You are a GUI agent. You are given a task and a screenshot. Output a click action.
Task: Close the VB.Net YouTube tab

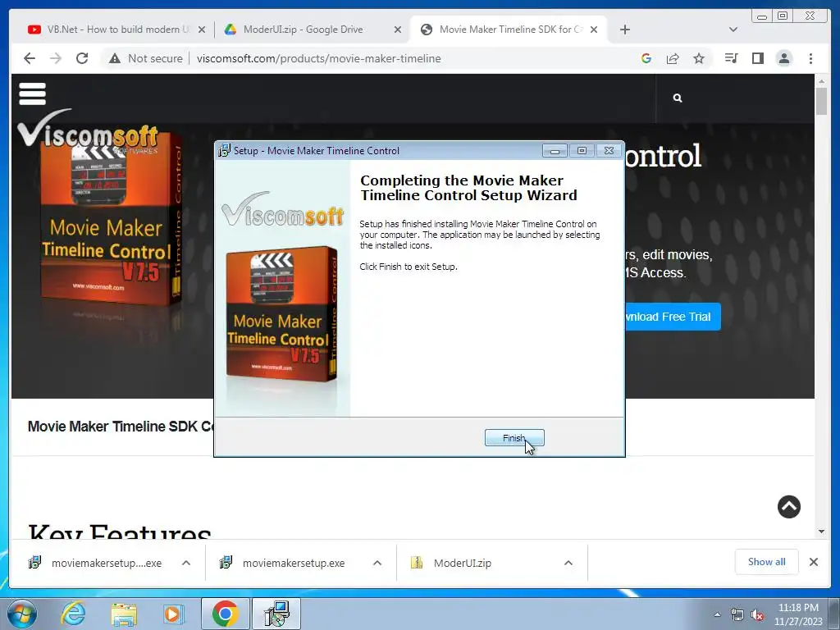coord(202,30)
